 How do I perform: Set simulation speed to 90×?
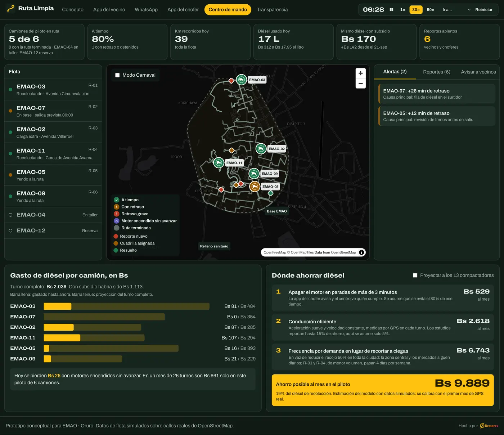click(x=431, y=10)
